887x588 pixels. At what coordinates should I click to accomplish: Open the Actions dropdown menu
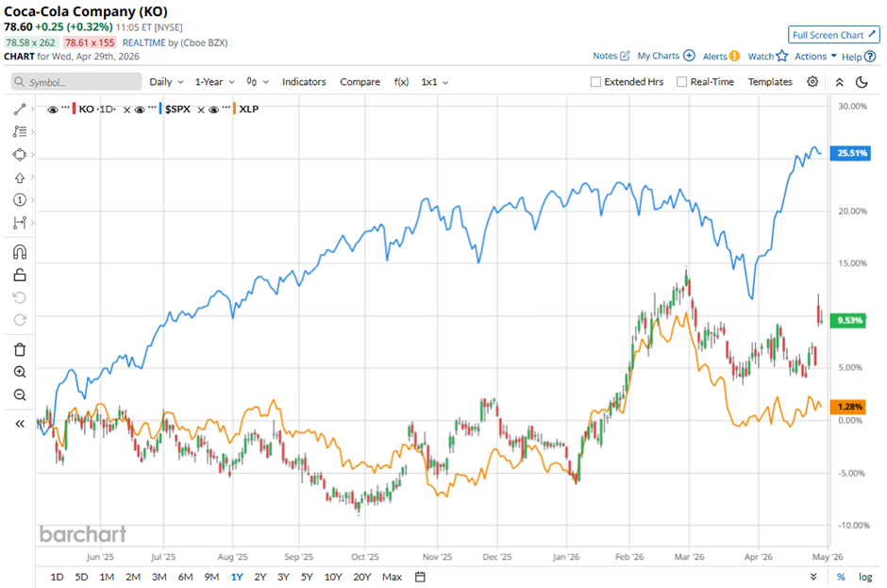815,57
